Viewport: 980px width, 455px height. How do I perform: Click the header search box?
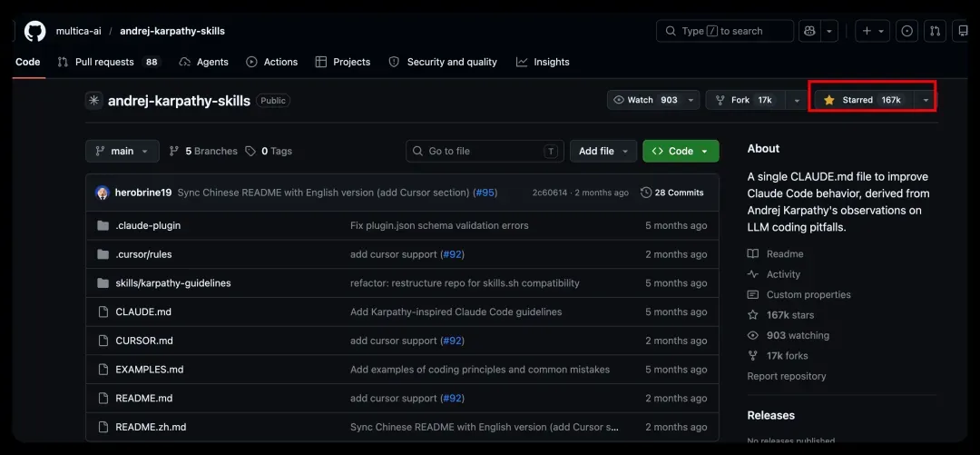[x=724, y=31]
